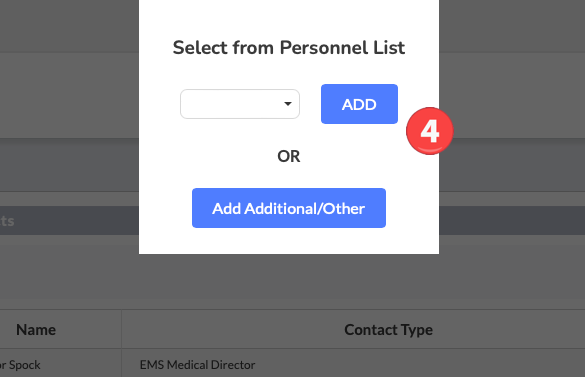The width and height of the screenshot is (585, 377).
Task: Click the word Director in the table row
Action: pyautogui.click(x=233, y=365)
